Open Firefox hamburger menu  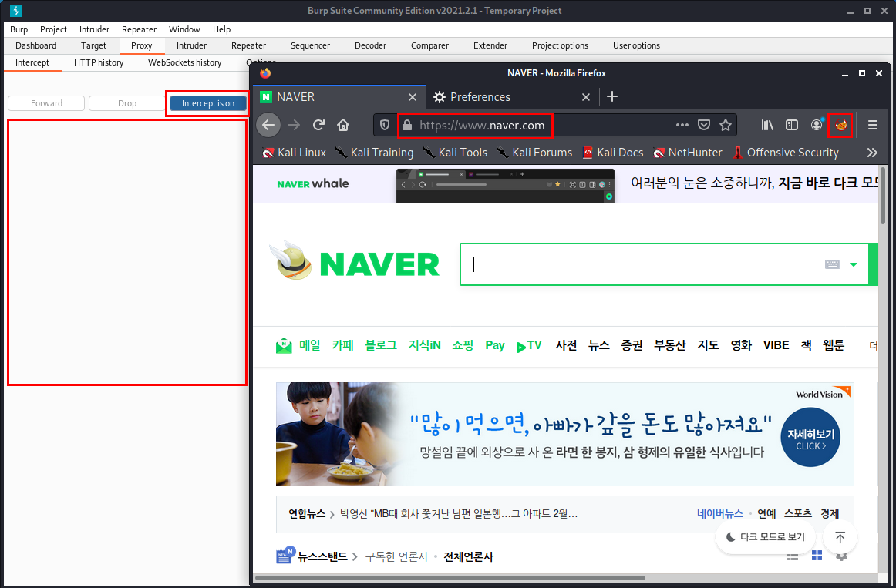coord(873,125)
